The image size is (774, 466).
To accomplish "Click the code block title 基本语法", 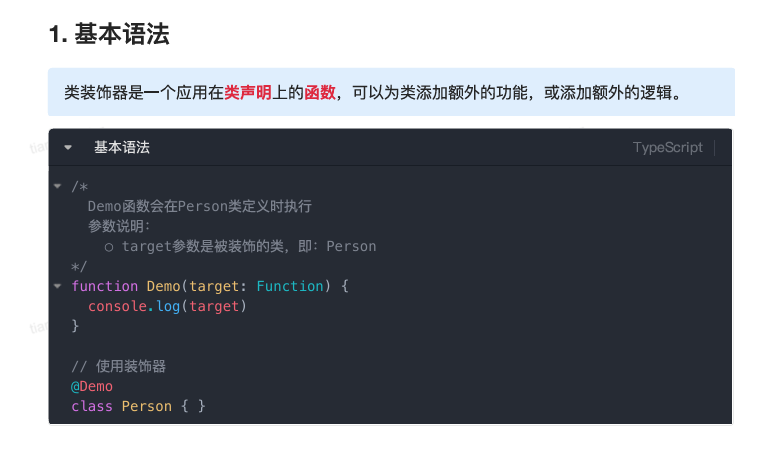I will coord(122,148).
